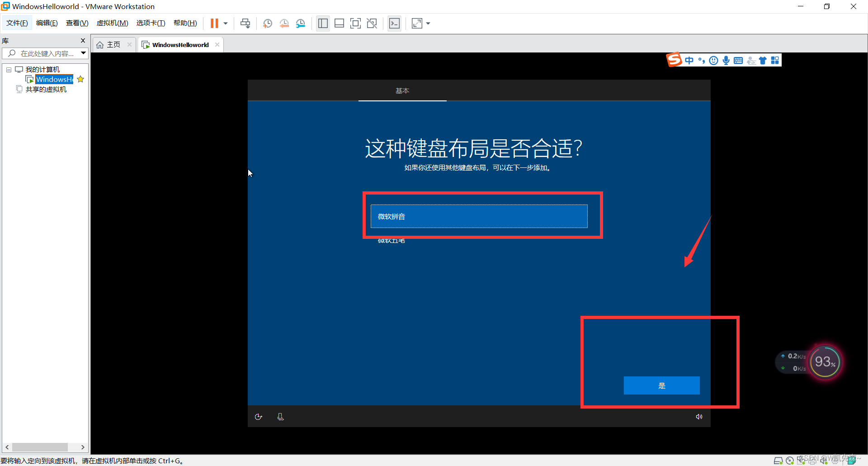The height and width of the screenshot is (466, 868).
Task: Open Sogou skin shirt icon
Action: pyautogui.click(x=763, y=61)
